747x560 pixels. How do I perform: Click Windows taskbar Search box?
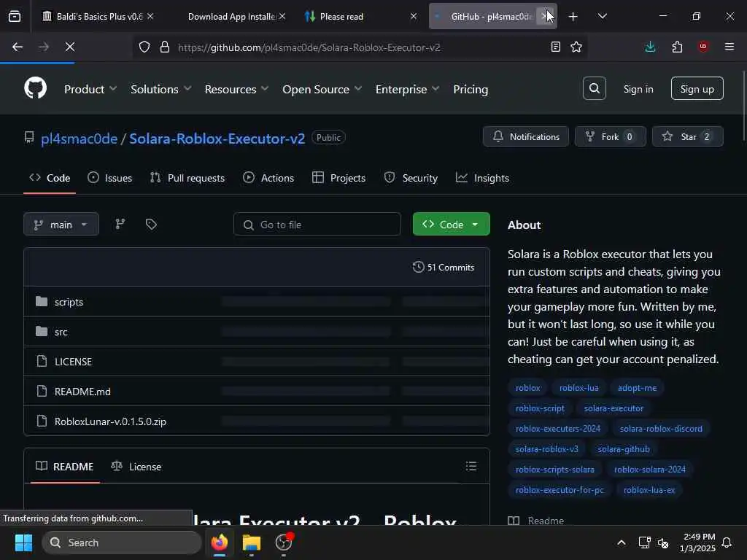[x=122, y=542]
